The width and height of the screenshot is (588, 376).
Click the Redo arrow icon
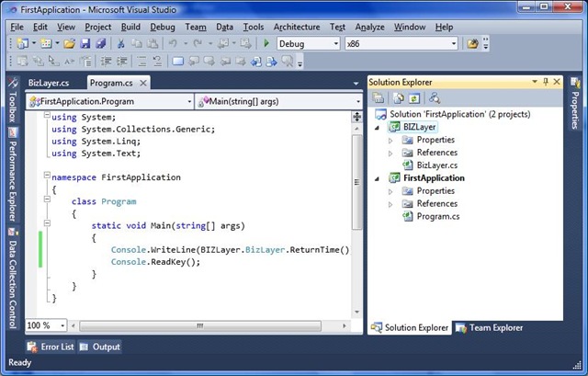pos(198,43)
